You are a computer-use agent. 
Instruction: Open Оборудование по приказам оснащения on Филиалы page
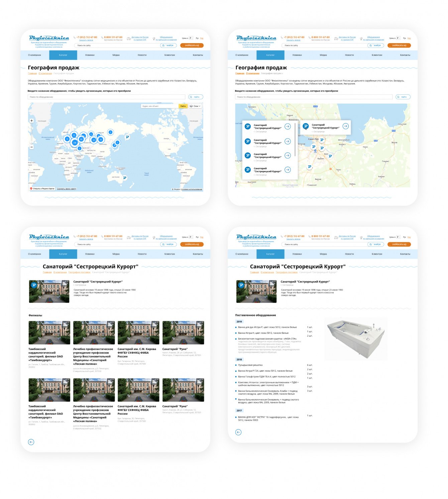click(166, 237)
